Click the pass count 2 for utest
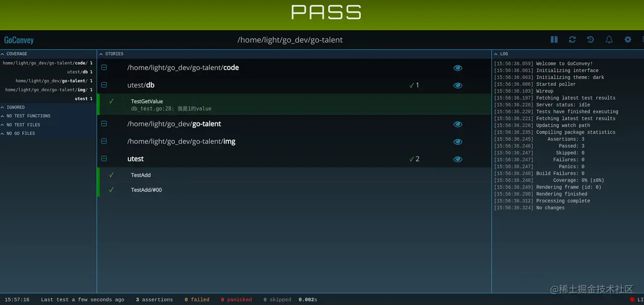 point(414,159)
